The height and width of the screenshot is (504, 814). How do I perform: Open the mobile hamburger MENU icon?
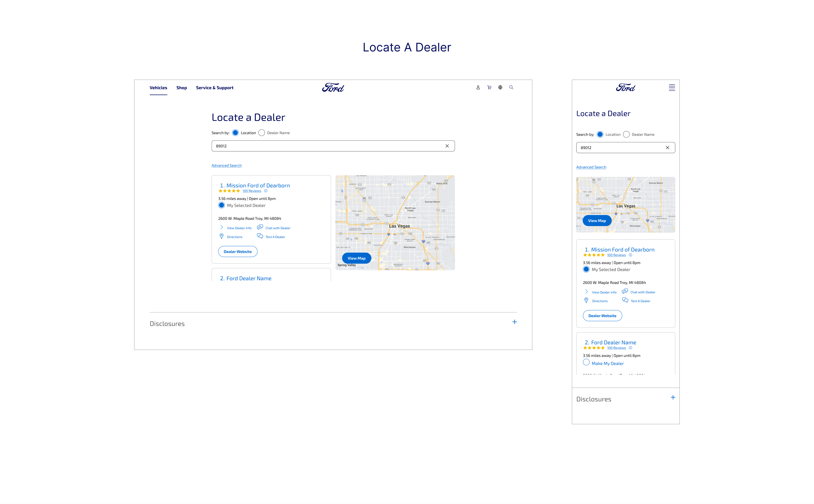click(x=672, y=88)
